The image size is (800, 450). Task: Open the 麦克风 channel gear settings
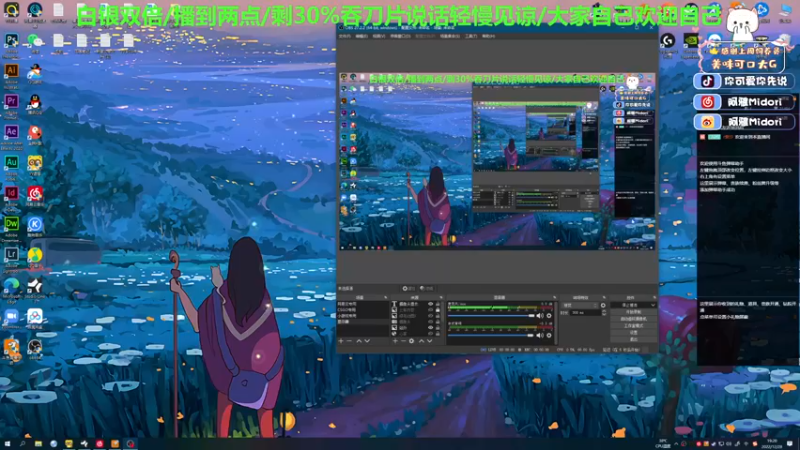pos(549,316)
